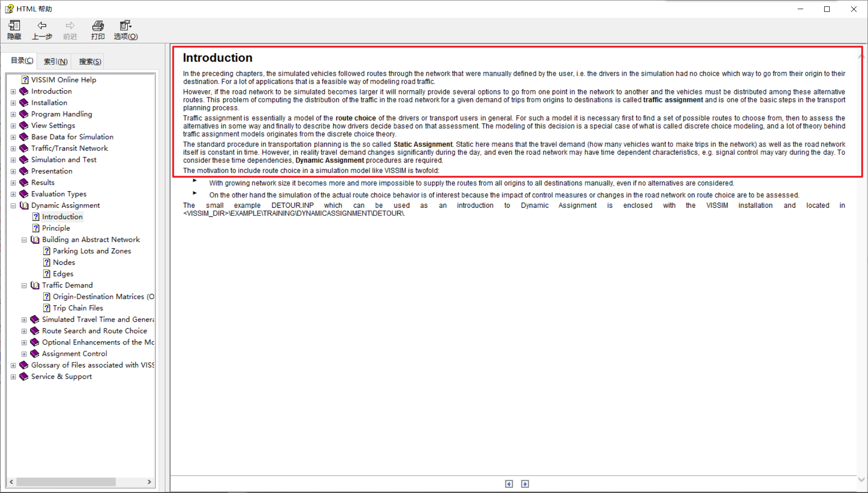
Task: Expand the Simulation and Test node
Action: (13, 160)
